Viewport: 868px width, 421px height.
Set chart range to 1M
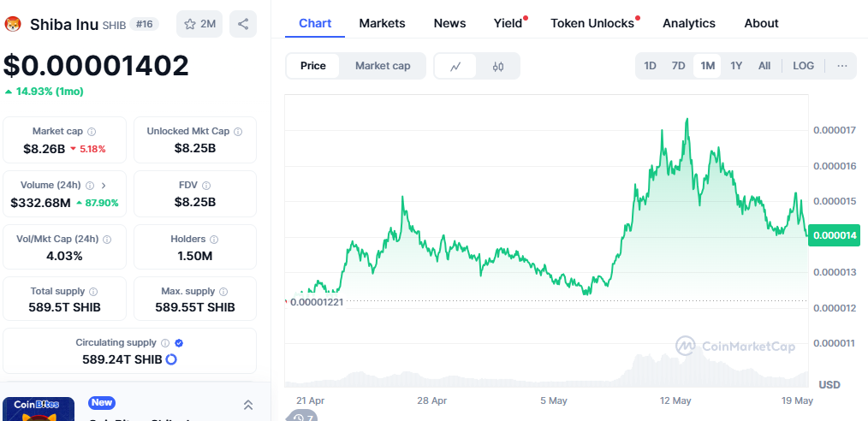(x=707, y=66)
